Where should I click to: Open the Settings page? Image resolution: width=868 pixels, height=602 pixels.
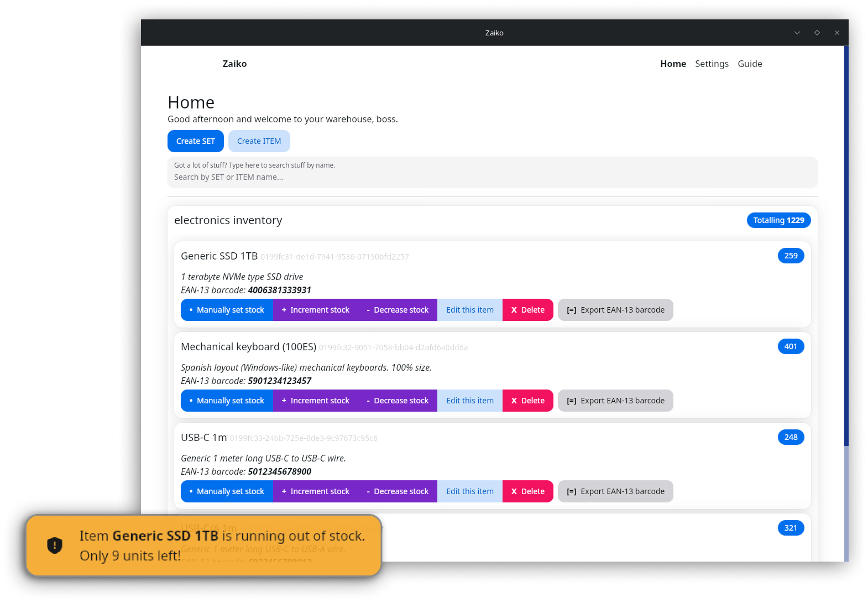tap(712, 64)
